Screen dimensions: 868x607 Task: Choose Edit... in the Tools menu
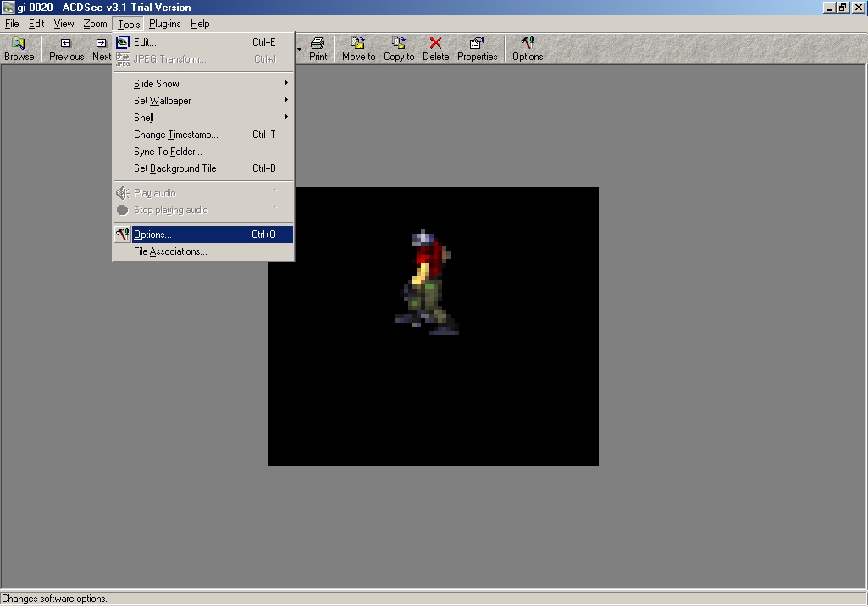203,42
